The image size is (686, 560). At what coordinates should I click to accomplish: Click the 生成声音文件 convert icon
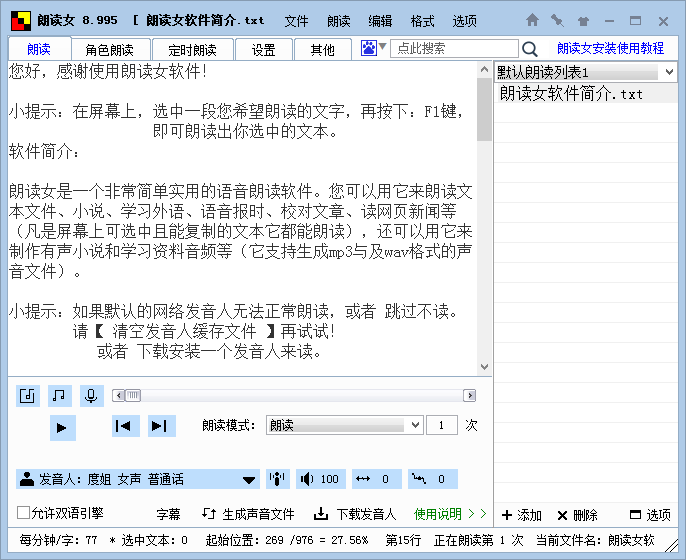point(209,513)
